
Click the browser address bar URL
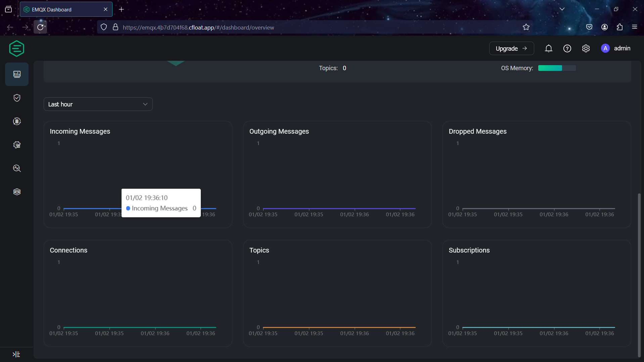pos(198,28)
